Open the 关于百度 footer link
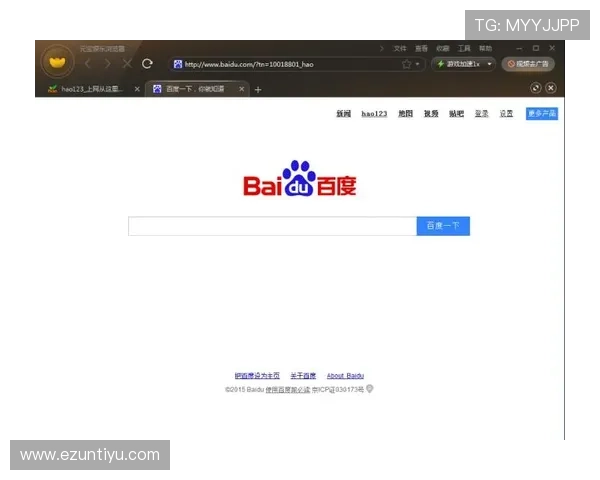 tap(303, 376)
